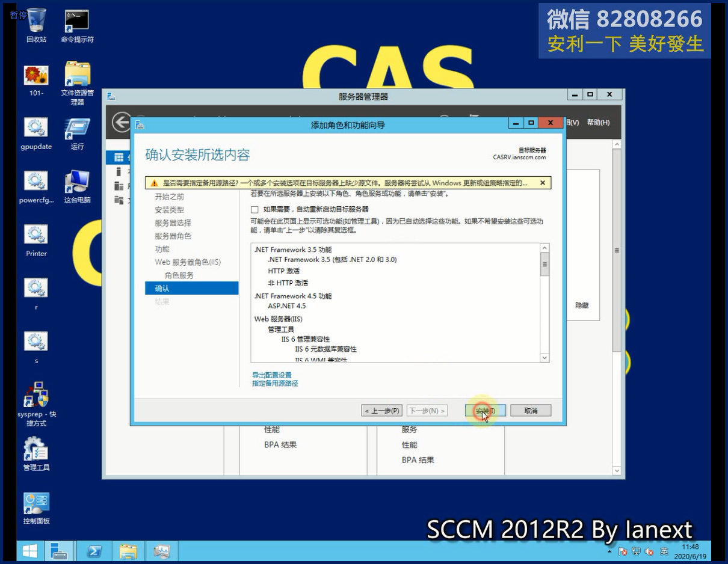Click the muted volume tray icon
The height and width of the screenshot is (564, 728).
tap(650, 551)
